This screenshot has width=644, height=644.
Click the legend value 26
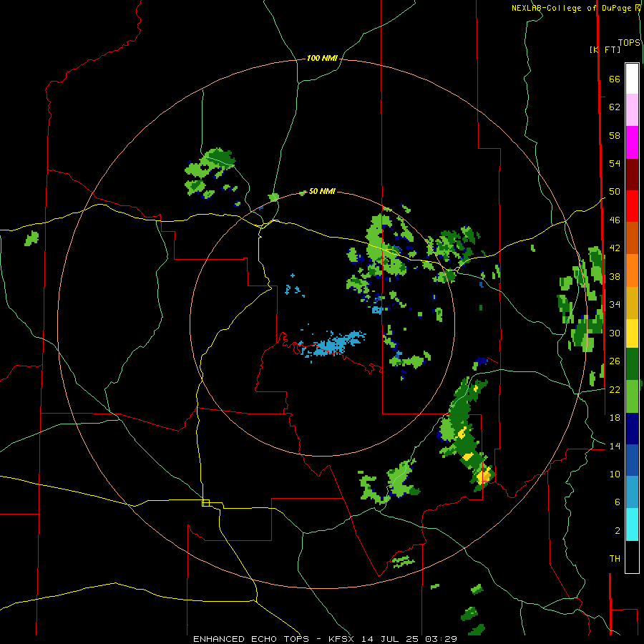[615, 361]
